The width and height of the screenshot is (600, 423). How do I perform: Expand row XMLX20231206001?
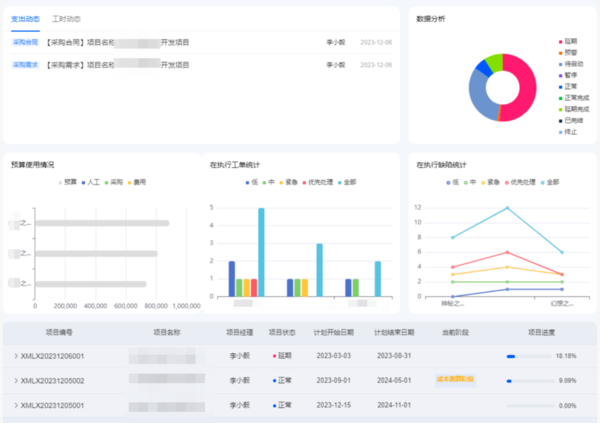(15, 356)
